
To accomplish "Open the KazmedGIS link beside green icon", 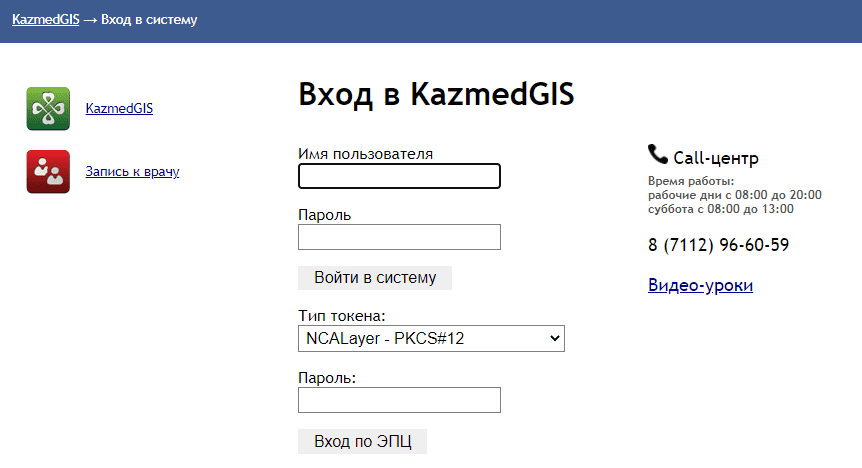I will 119,109.
